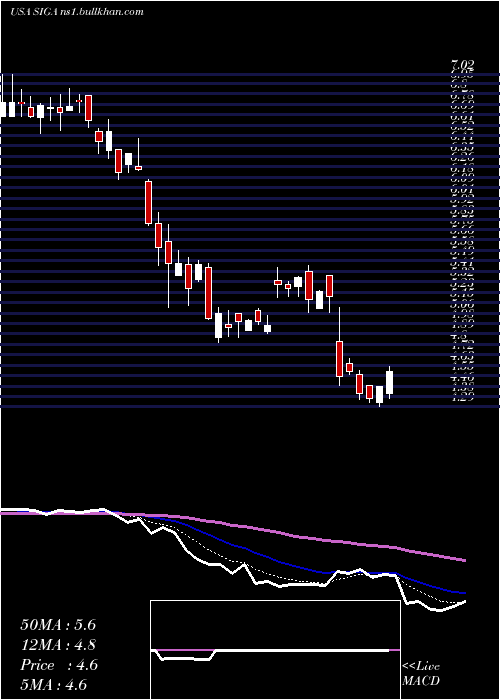Select the 7.02 top price label
500x700 pixels.
coord(462,66)
